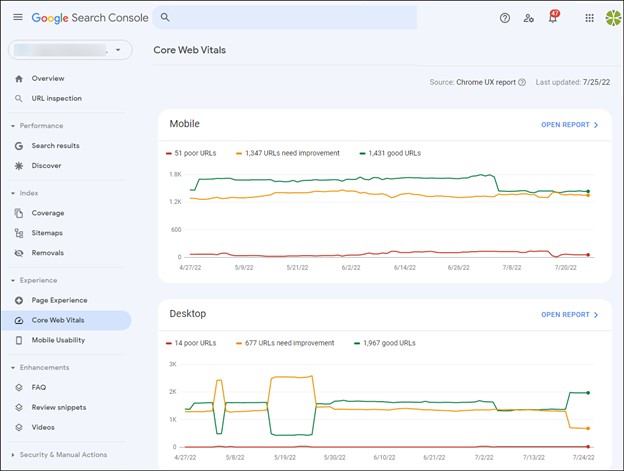Open the Help question mark icon

coord(505,18)
